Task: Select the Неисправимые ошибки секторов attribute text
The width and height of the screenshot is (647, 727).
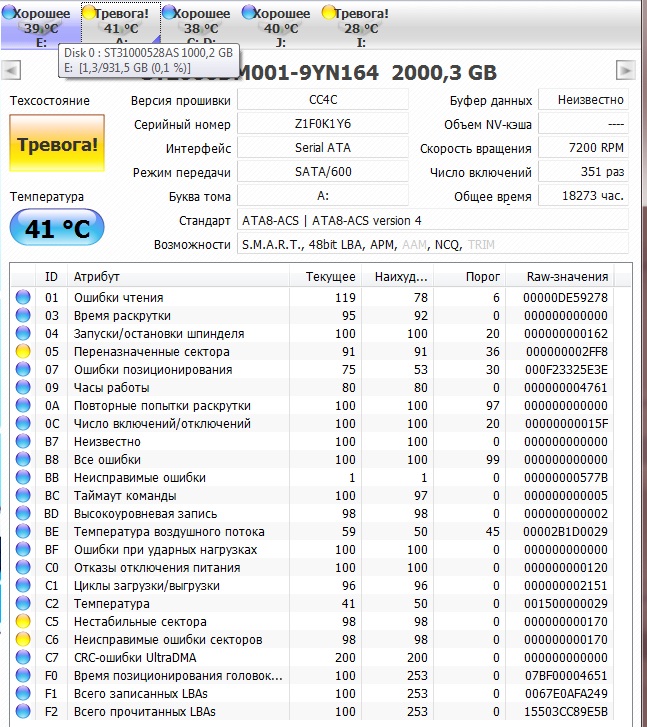Action: (x=168, y=640)
